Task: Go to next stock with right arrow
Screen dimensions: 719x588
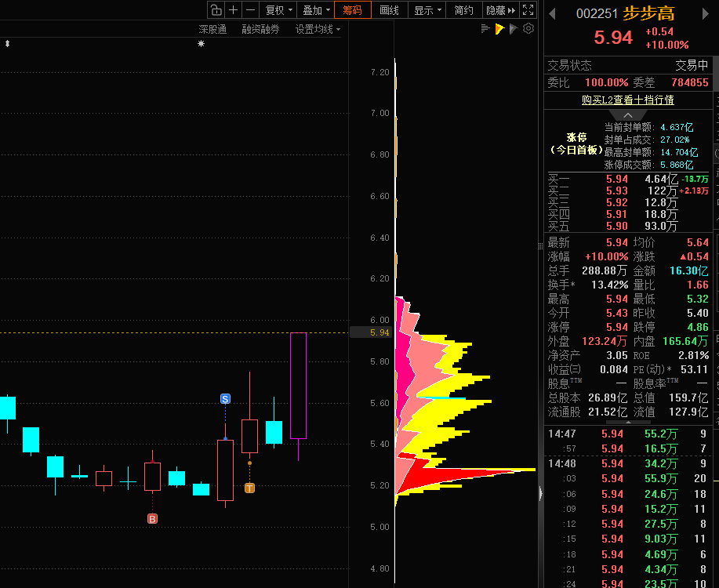Action: coord(705,14)
